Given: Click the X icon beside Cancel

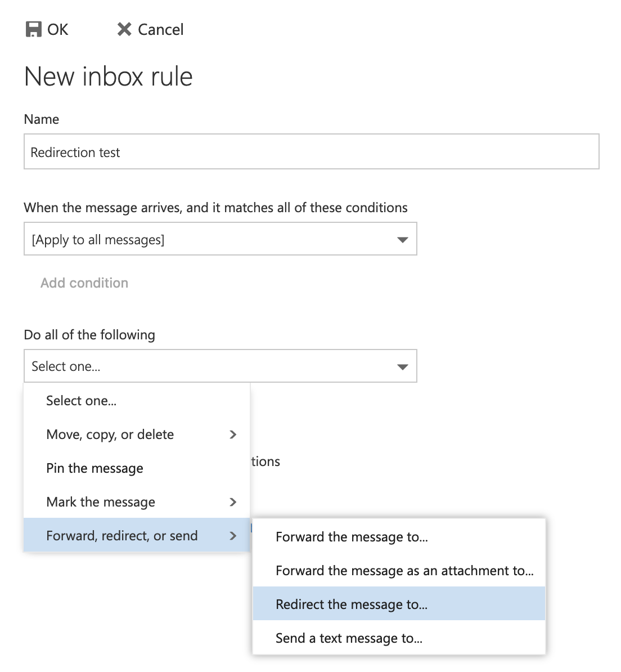Looking at the screenshot, I should (x=125, y=29).
